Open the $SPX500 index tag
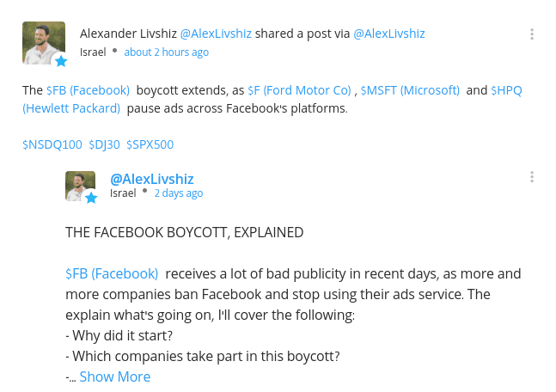 coord(150,144)
